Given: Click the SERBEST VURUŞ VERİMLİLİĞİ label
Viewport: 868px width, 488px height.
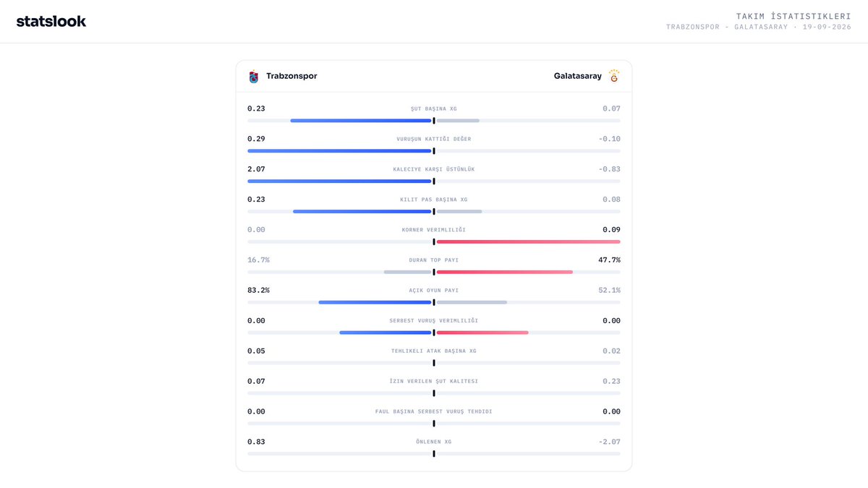Looking at the screenshot, I should [x=434, y=322].
